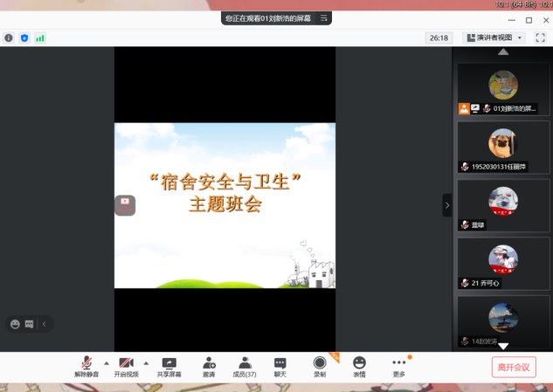Unmute microphone with 解除静音 button
The width and height of the screenshot is (553, 392).
tap(86, 365)
